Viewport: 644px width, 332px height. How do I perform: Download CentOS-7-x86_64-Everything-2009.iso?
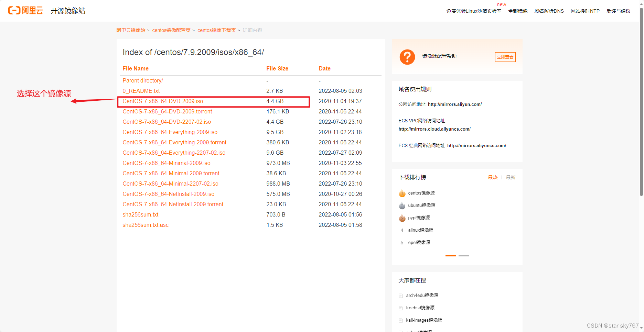coord(170,132)
